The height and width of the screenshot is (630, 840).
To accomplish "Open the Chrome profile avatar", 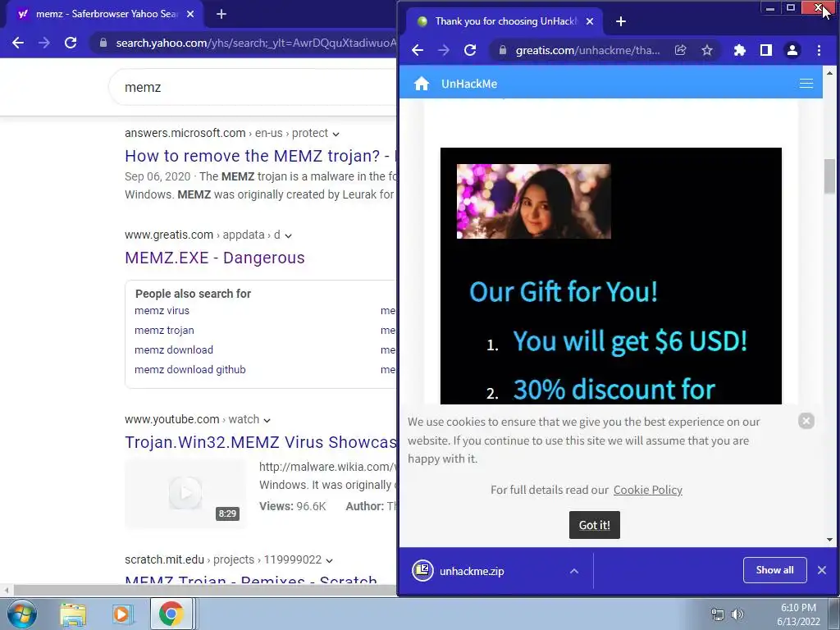I will pyautogui.click(x=792, y=50).
